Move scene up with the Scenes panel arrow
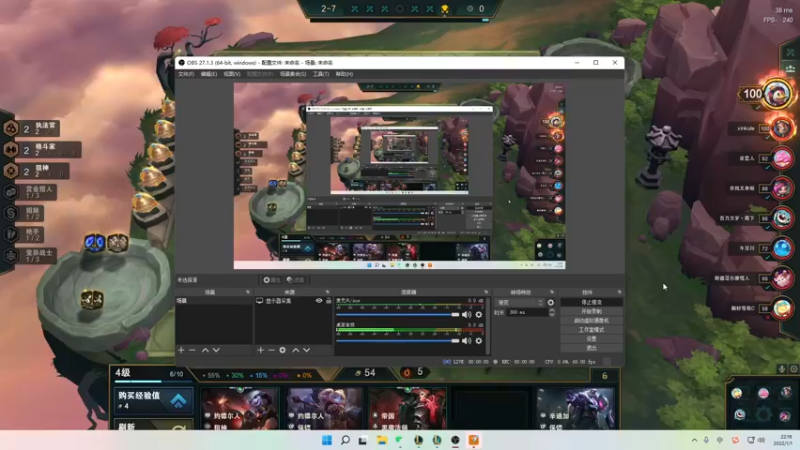 click(205, 350)
